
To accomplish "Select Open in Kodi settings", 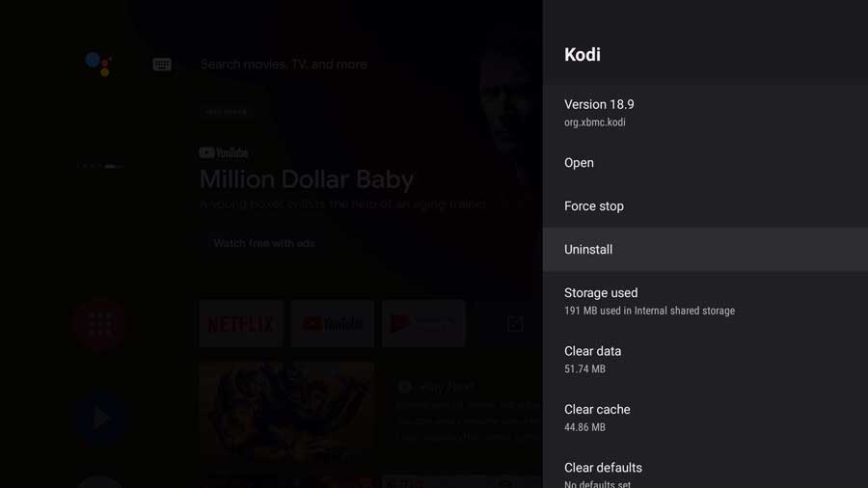I will pos(705,163).
